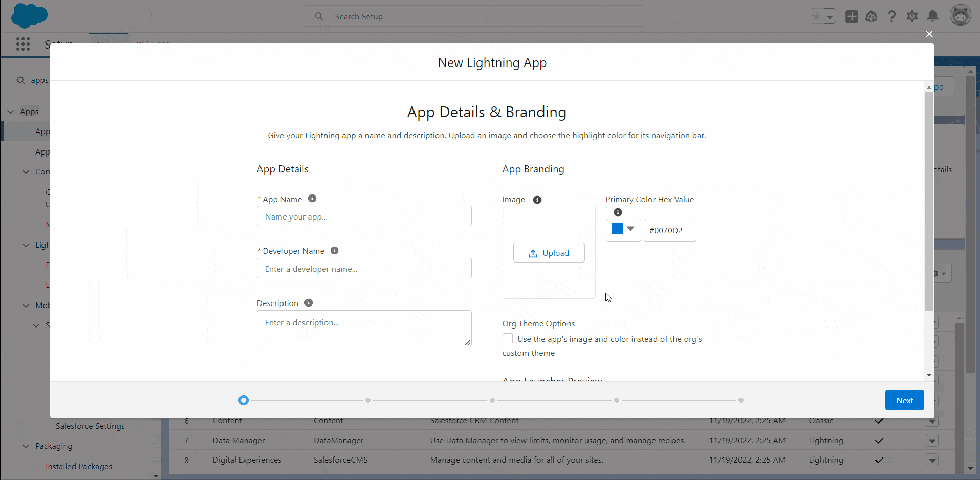Click the Developer Name info icon
The width and height of the screenshot is (980, 480).
tap(334, 251)
